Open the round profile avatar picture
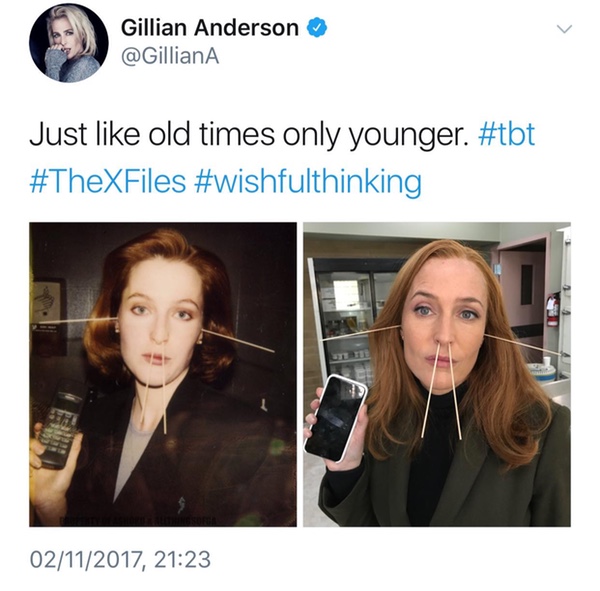The height and width of the screenshot is (591, 600). click(68, 43)
